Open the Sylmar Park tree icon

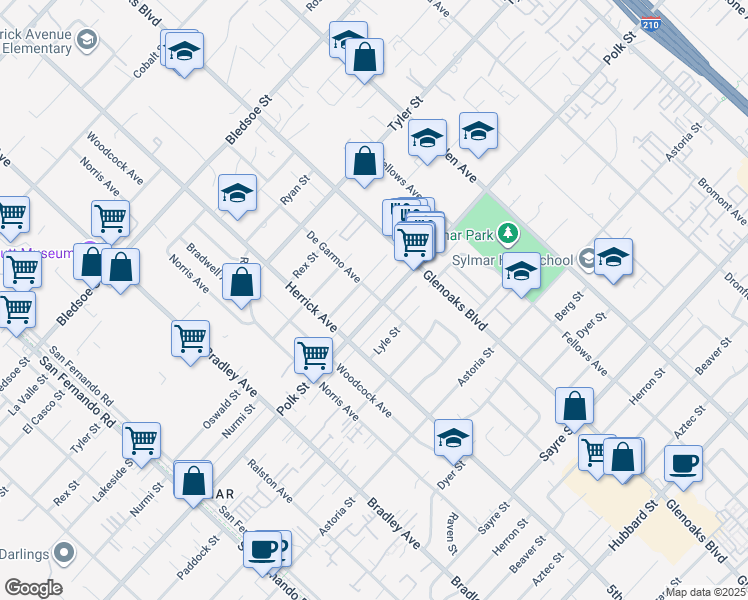tap(508, 234)
